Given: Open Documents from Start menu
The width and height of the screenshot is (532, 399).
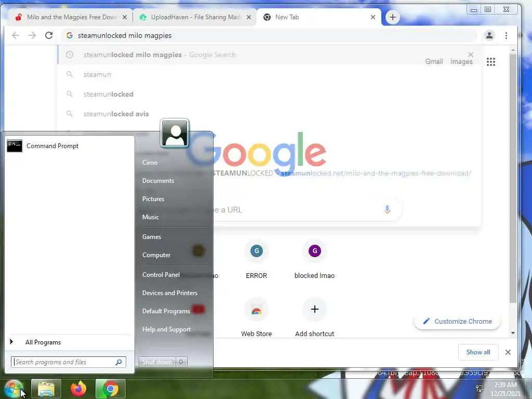Looking at the screenshot, I should coord(158,181).
